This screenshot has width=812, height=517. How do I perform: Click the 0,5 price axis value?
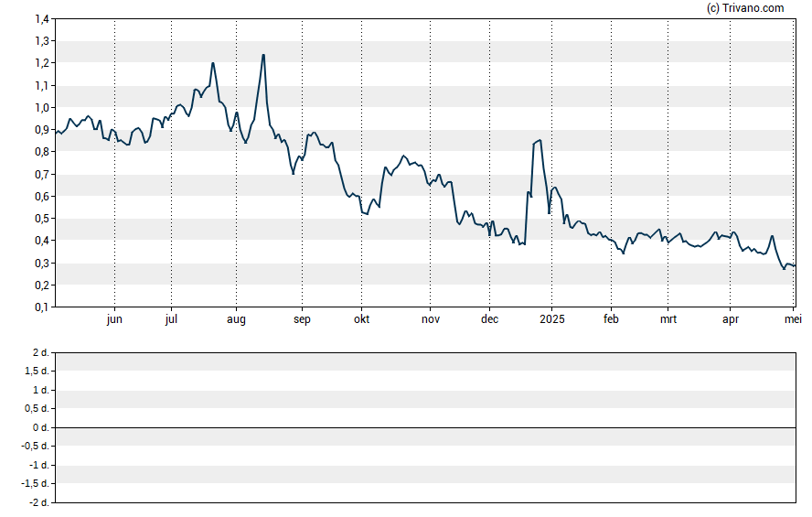pos(42,219)
